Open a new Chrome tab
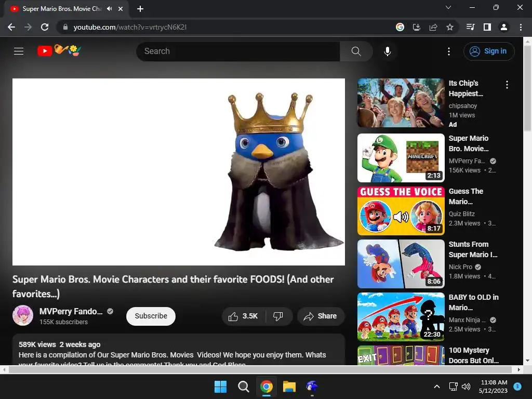Image resolution: width=532 pixels, height=399 pixels. [140, 9]
